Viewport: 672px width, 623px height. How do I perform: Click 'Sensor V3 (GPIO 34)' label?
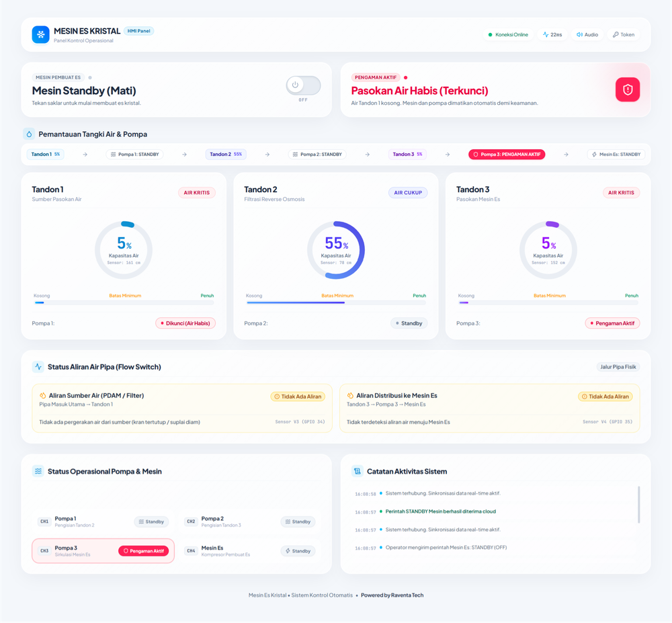(300, 422)
